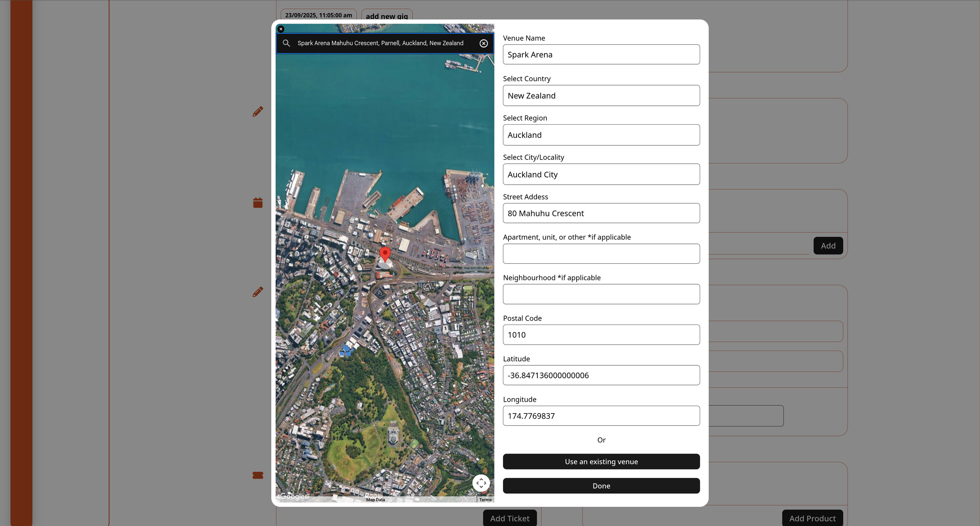The width and height of the screenshot is (980, 526).
Task: Click the upper pencil edit icon
Action: [x=258, y=112]
